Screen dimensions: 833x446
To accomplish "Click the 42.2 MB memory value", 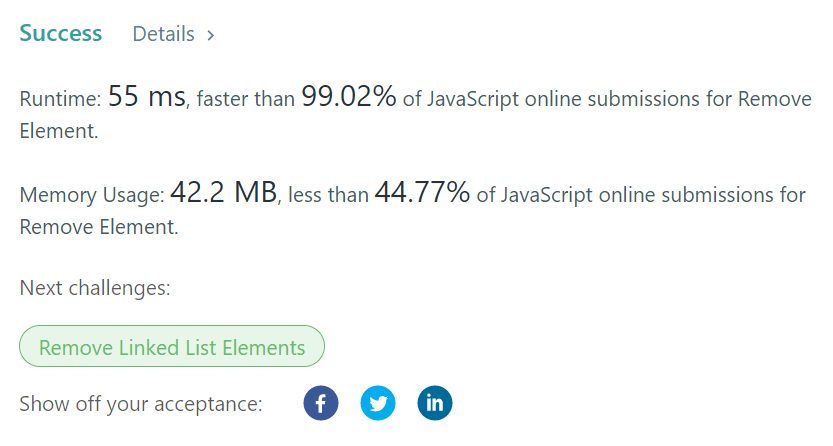I will pyautogui.click(x=223, y=193).
